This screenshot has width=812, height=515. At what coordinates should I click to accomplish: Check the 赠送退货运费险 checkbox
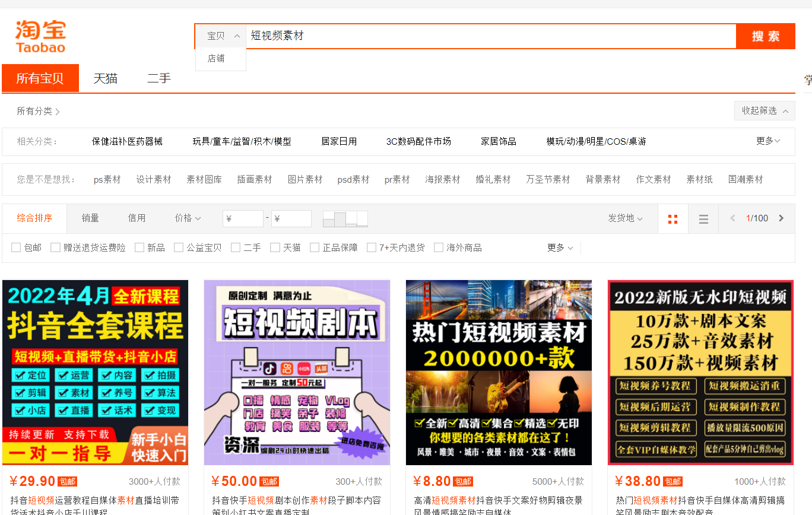click(55, 247)
